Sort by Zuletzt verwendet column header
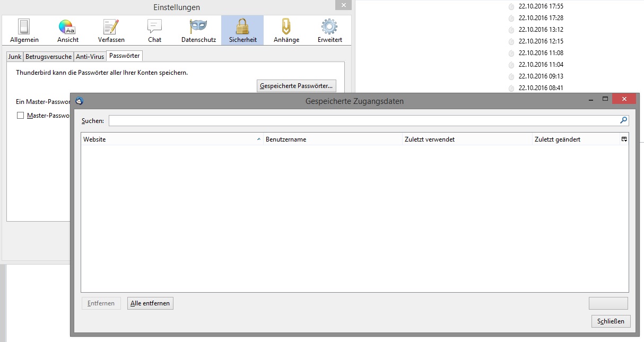This screenshot has height=342, width=644. pyautogui.click(x=467, y=139)
